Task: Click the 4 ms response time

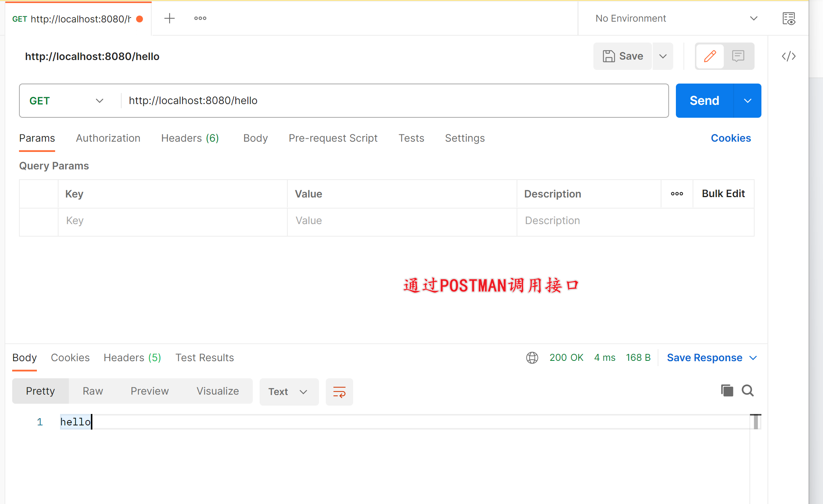Action: tap(605, 358)
